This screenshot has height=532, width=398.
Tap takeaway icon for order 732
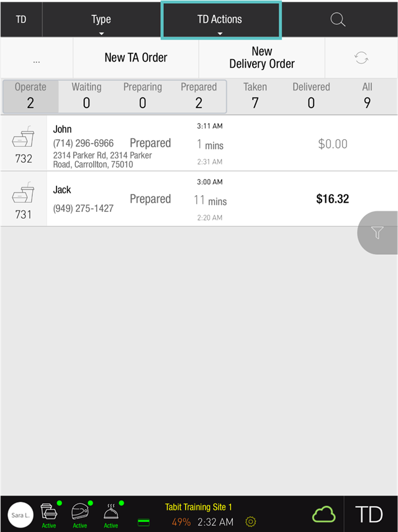tap(24, 143)
